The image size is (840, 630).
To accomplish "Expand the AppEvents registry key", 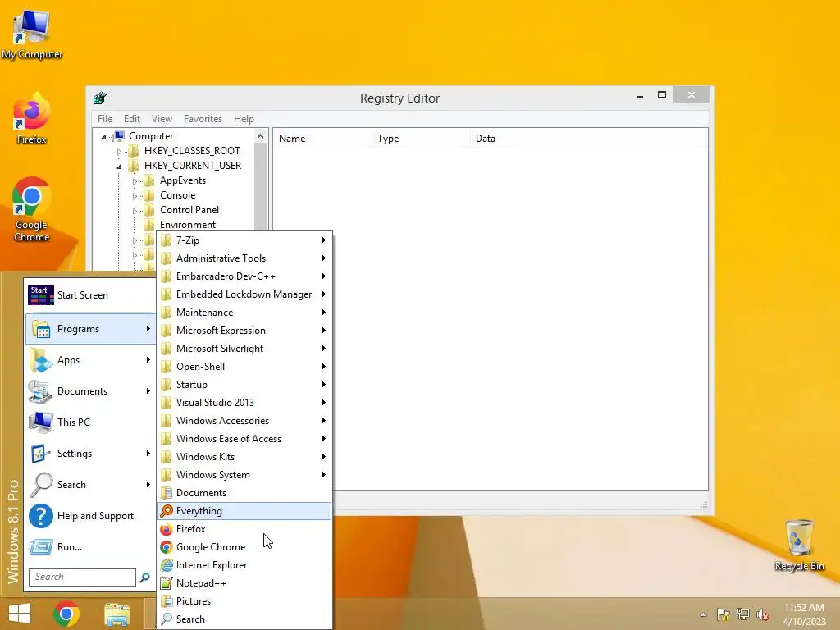I will [x=135, y=181].
